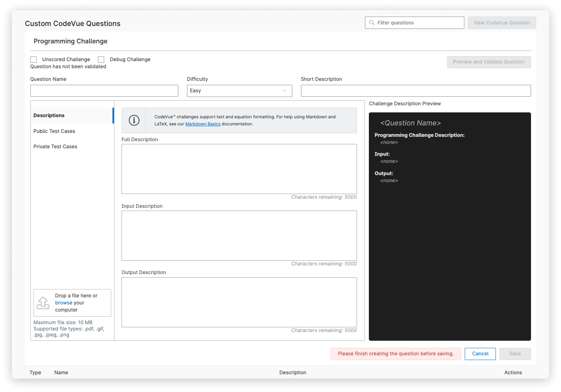Click the Type column header

[x=35, y=373]
